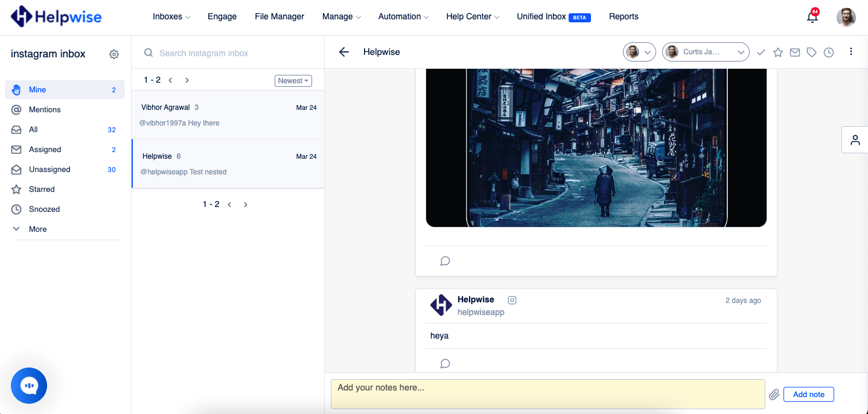Click the Add note button
868x414 pixels.
coord(808,394)
